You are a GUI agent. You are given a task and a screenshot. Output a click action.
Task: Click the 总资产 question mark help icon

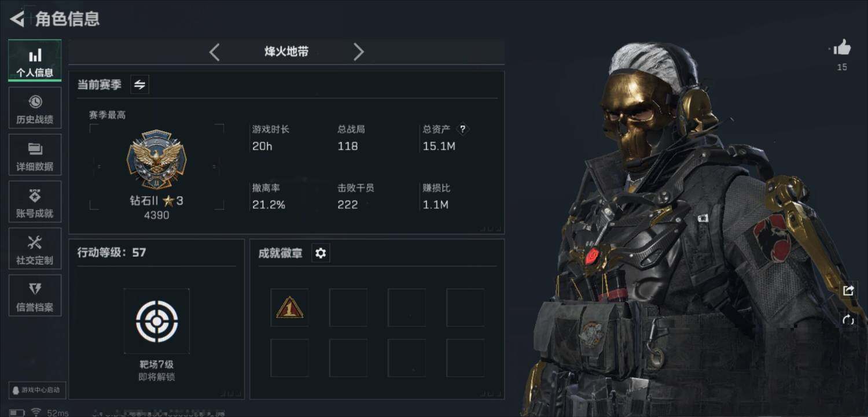pyautogui.click(x=462, y=130)
